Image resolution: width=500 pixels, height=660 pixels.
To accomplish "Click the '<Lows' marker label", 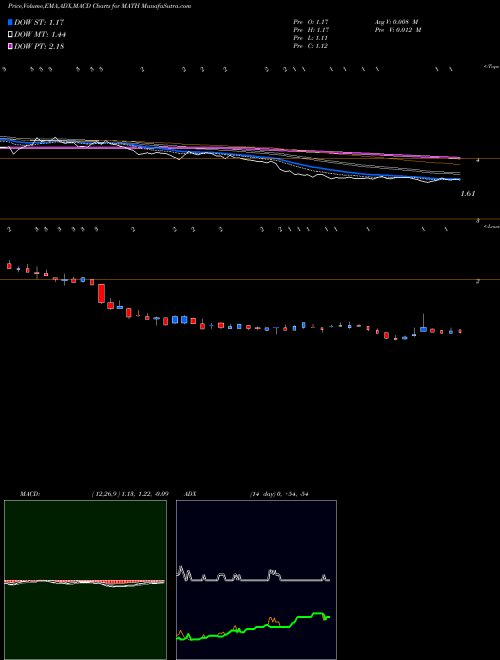I will 492,227.
